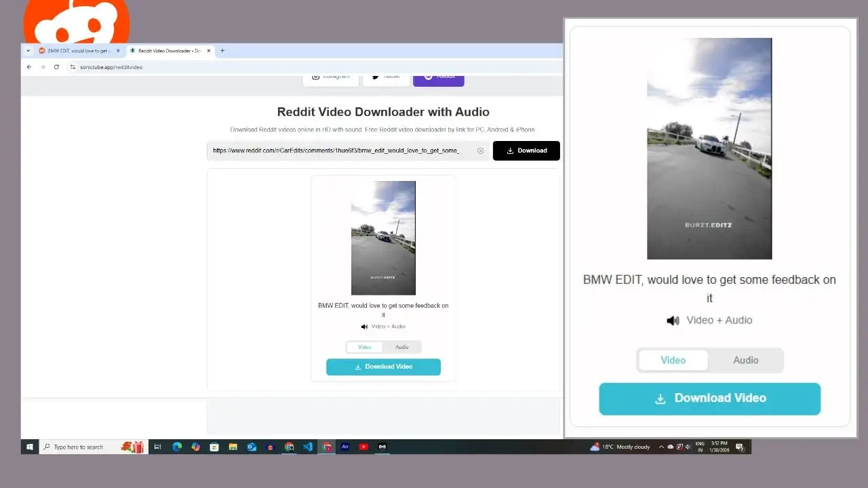Click the large BMW thumbnail in the magnified panel
Image resolution: width=868 pixels, height=488 pixels.
coord(709,148)
